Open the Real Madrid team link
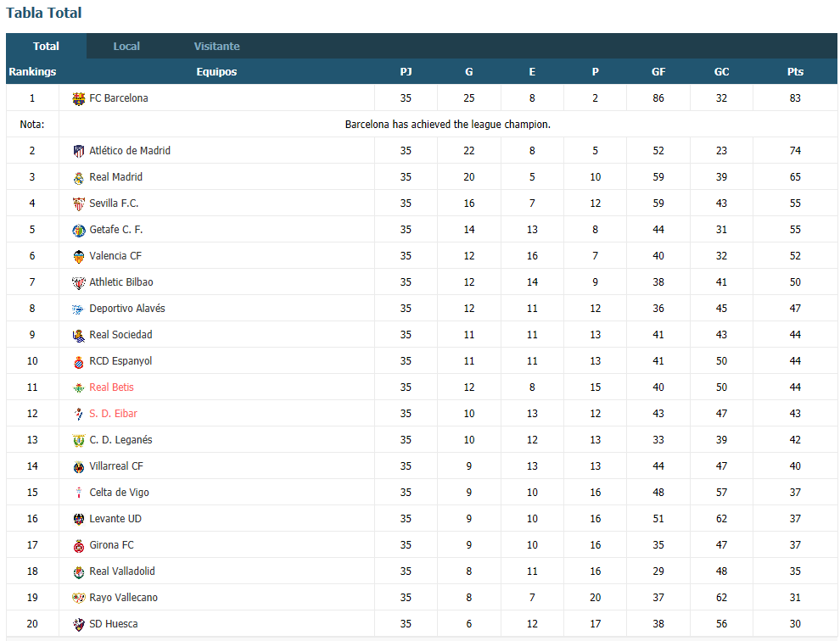Image resolution: width=840 pixels, height=641 pixels. (x=115, y=176)
